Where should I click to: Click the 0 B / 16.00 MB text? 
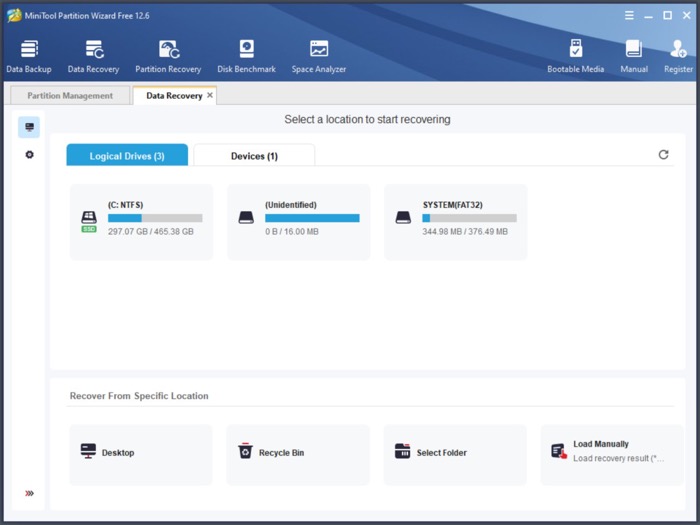[292, 232]
